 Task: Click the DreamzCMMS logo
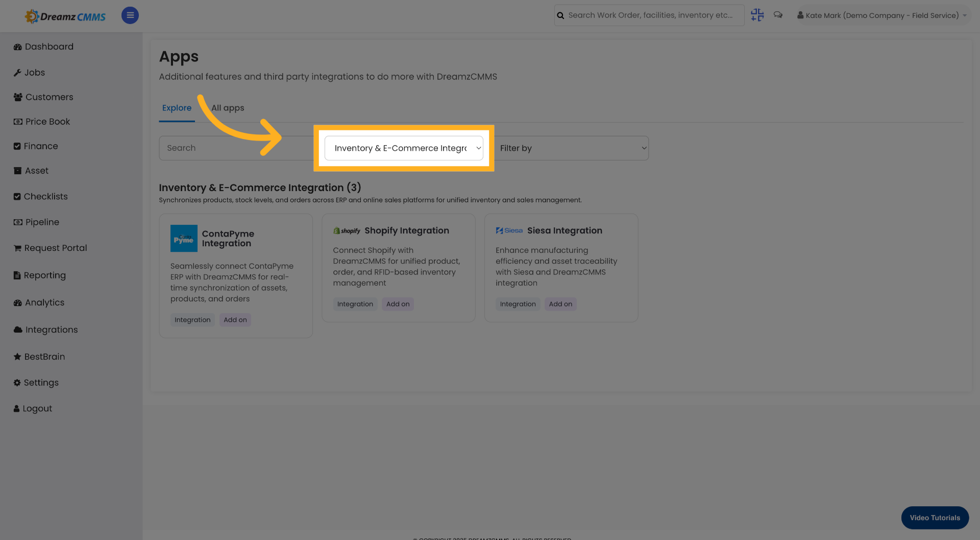(x=65, y=15)
